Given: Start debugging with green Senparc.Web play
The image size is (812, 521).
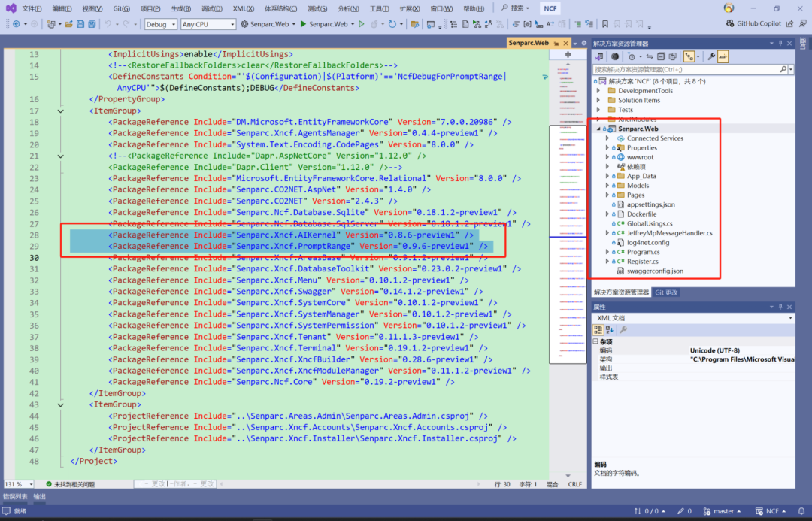Looking at the screenshot, I should coord(324,24).
